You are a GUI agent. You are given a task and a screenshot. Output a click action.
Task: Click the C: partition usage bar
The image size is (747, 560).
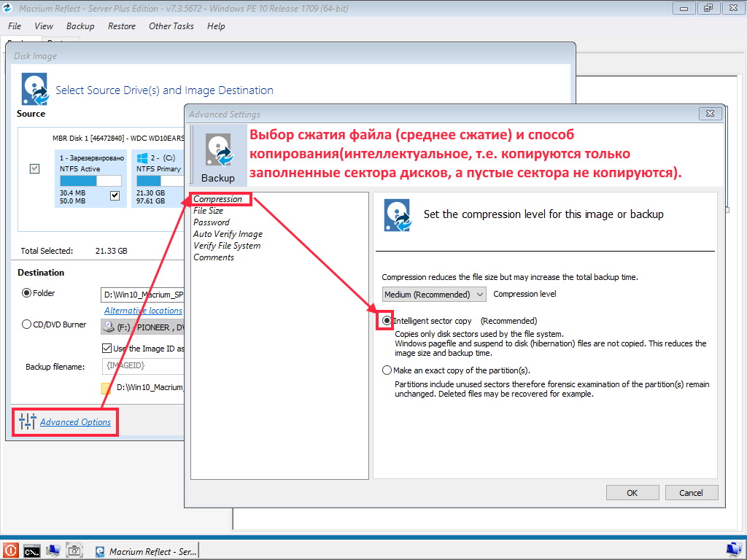160,181
